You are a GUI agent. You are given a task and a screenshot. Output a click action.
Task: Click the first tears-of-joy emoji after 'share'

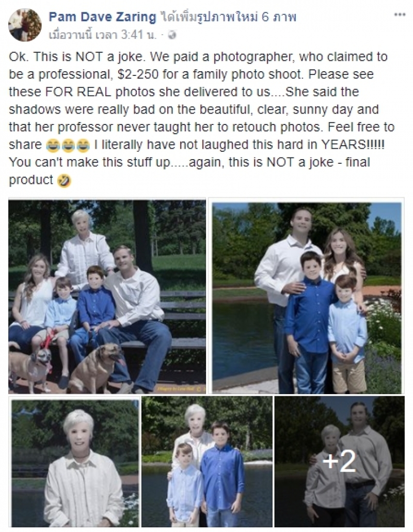click(53, 145)
